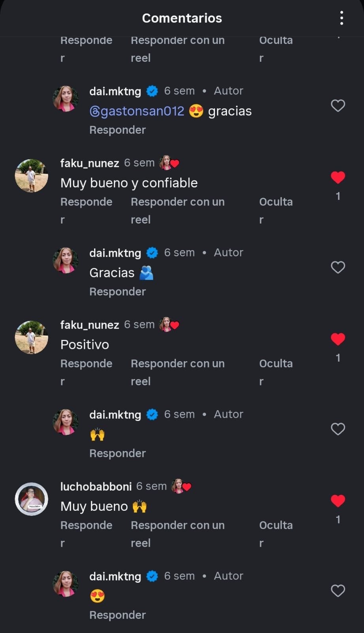Open the three-dot options menu
The height and width of the screenshot is (633, 364).
(x=341, y=17)
